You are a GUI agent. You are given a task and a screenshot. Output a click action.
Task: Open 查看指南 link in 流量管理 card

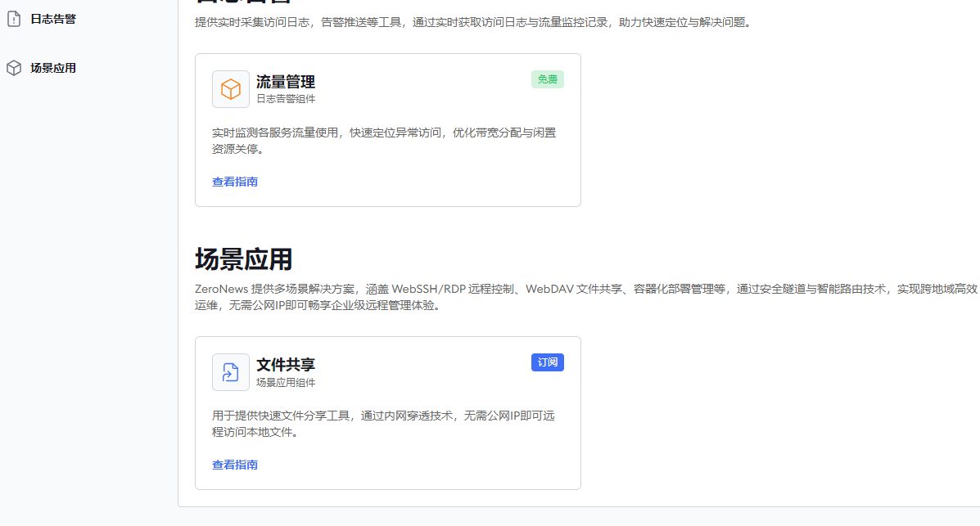click(x=235, y=182)
